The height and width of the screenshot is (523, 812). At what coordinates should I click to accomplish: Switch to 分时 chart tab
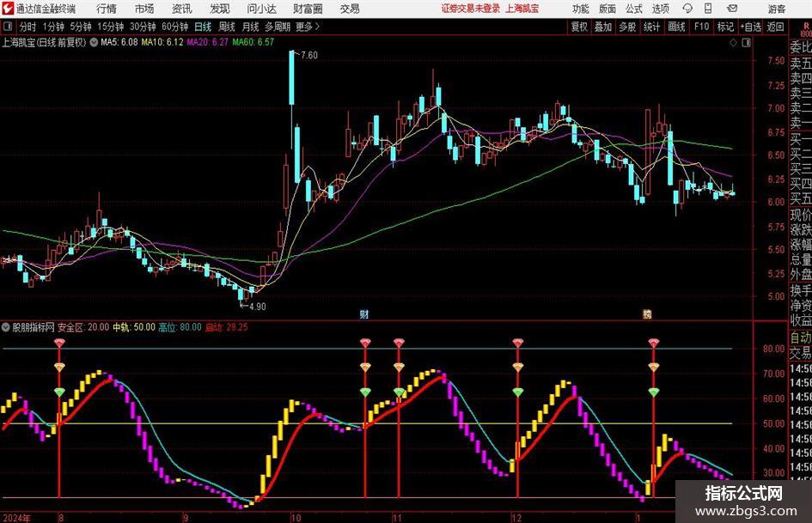tap(27, 27)
